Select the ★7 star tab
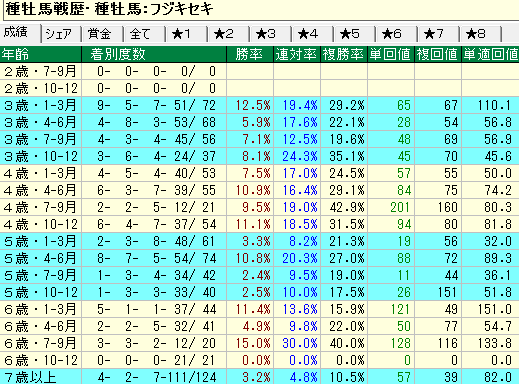Viewport: 519px width, 384px height. coord(439,34)
